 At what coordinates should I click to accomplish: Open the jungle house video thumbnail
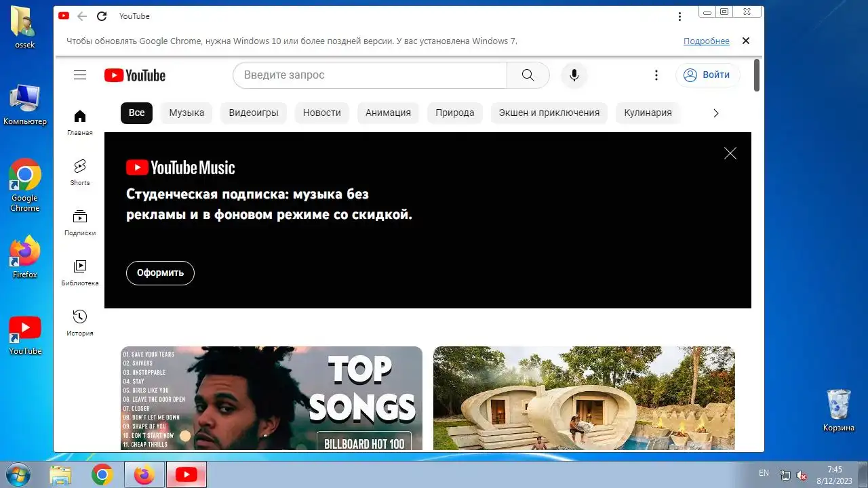[x=584, y=398]
